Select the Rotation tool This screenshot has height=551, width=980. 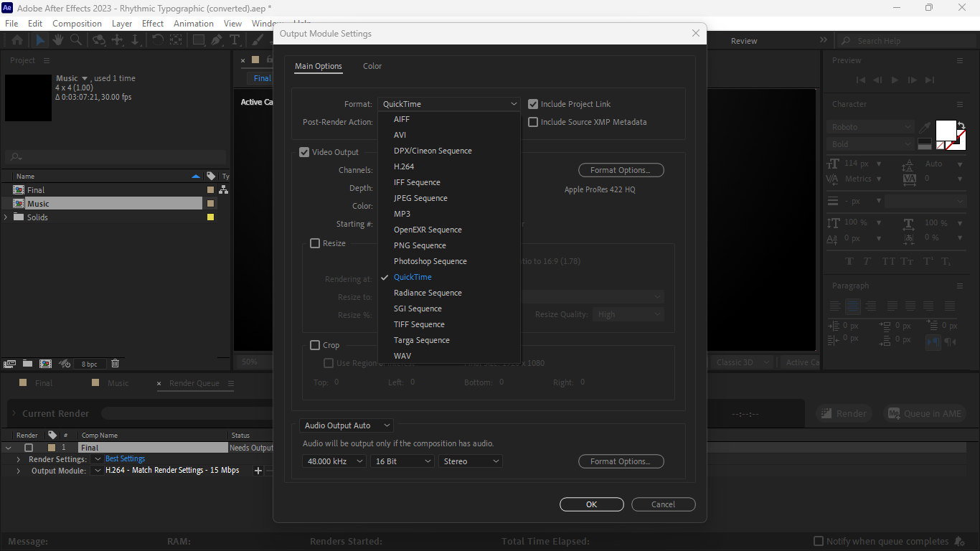click(x=158, y=40)
